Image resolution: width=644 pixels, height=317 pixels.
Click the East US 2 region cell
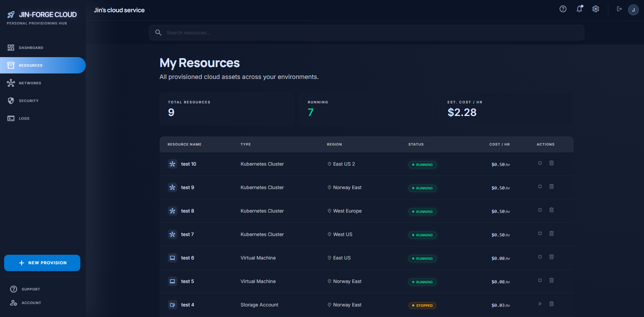tap(341, 164)
